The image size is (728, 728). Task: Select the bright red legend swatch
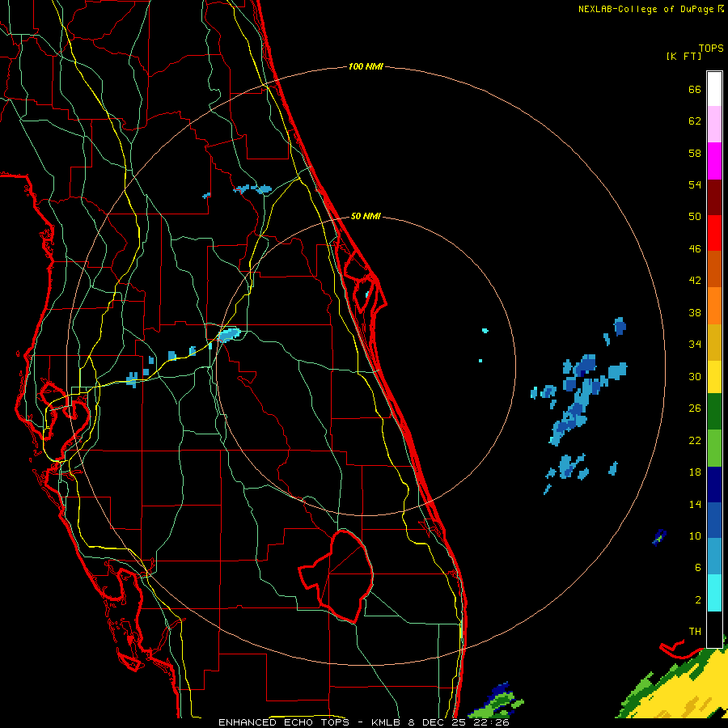(714, 233)
